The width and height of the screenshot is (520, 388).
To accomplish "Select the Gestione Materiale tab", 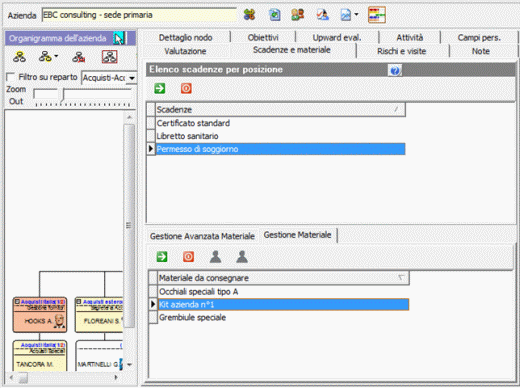I will (297, 235).
